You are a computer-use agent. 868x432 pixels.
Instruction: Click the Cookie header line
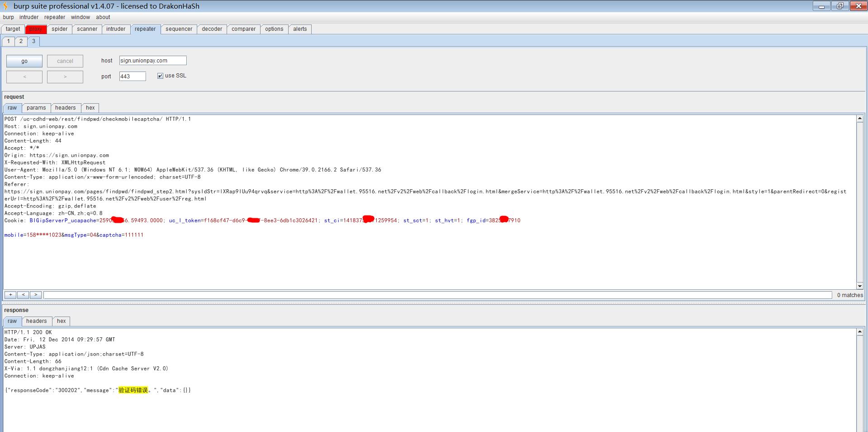[262, 221]
